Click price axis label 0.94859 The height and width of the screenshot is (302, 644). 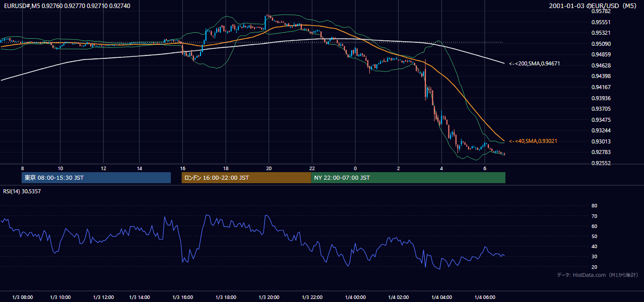(x=601, y=54)
